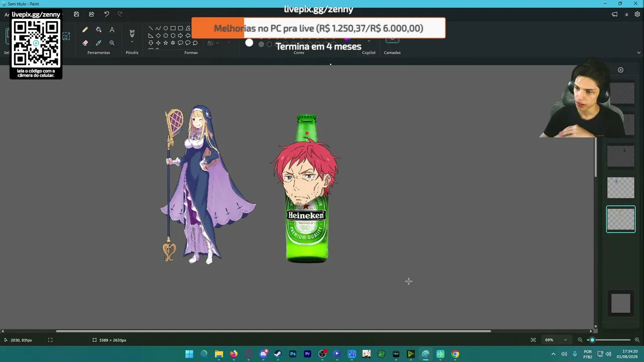
Task: Select the bottle layer thumbnail with teal outline
Action: click(621, 219)
